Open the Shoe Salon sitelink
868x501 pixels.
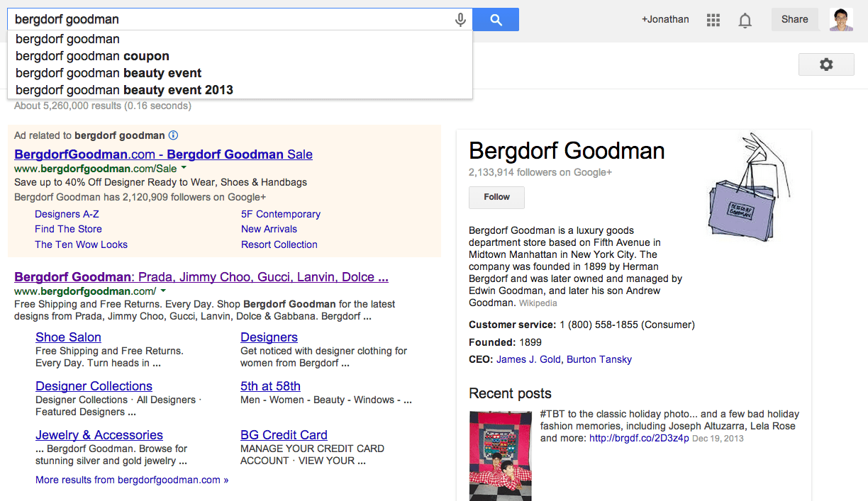(68, 337)
